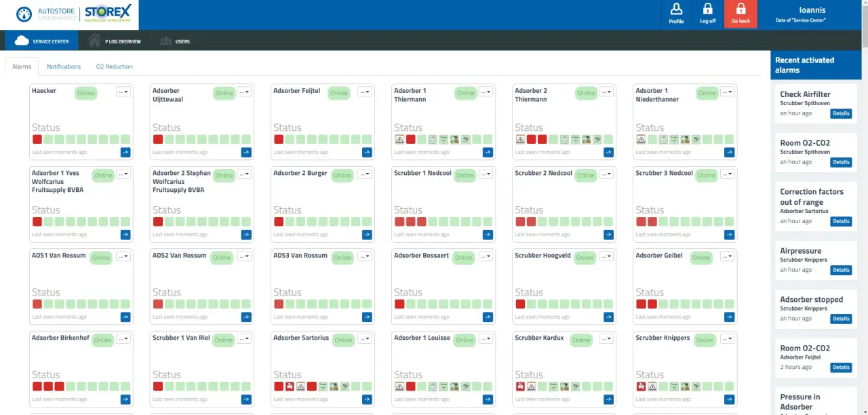This screenshot has height=415, width=868.
Task: View Details for Check Airfilter alarm
Action: point(841,113)
